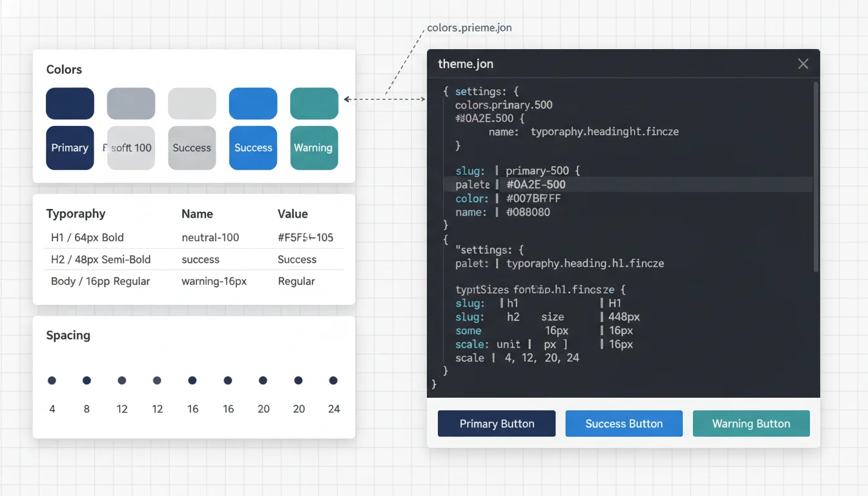Click the scale 4, 12, 20, 24 line
This screenshot has width=868, height=496.
point(517,358)
